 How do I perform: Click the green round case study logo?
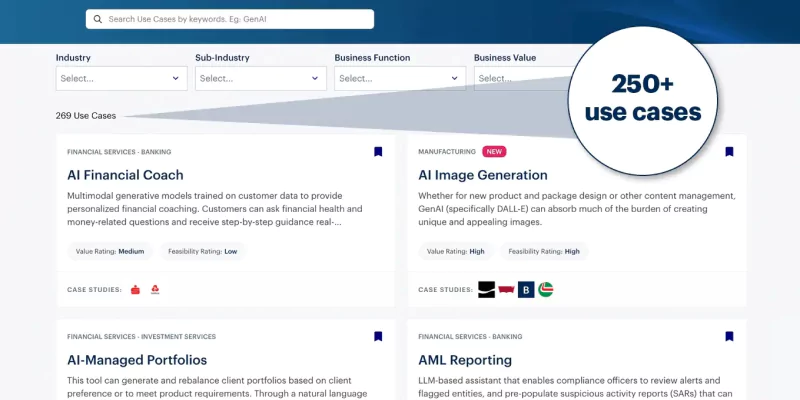545,290
